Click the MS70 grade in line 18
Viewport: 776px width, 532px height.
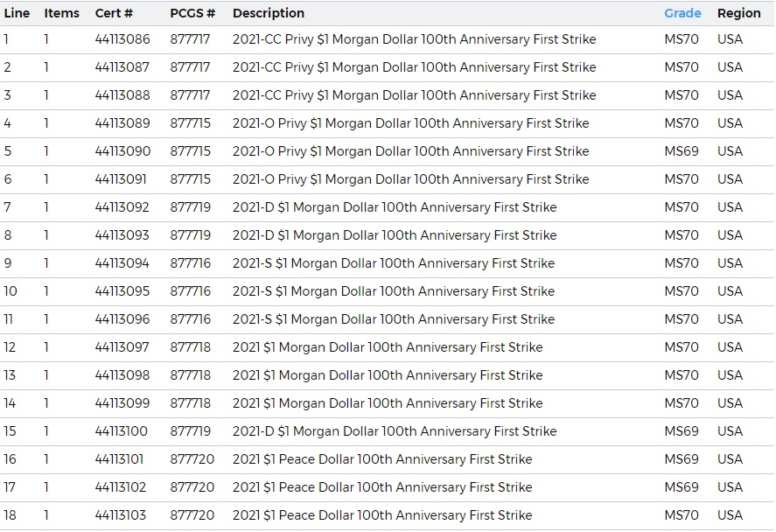pyautogui.click(x=682, y=515)
